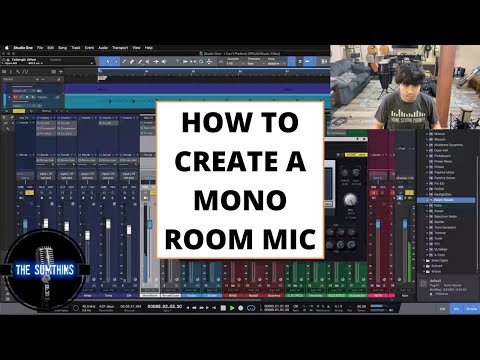Click the Record button in transport
The width and height of the screenshot is (480, 360).
241,308
